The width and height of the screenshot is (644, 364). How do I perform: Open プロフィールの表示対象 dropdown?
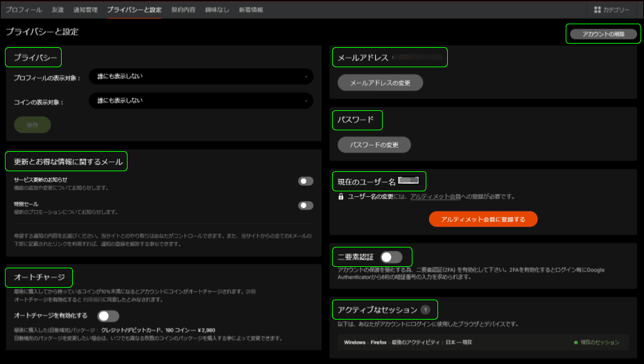201,76
